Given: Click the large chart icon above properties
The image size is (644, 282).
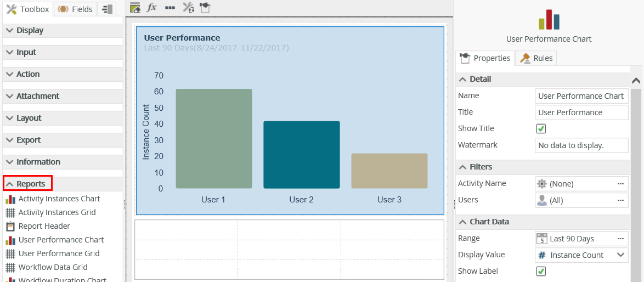Looking at the screenshot, I should pyautogui.click(x=549, y=20).
